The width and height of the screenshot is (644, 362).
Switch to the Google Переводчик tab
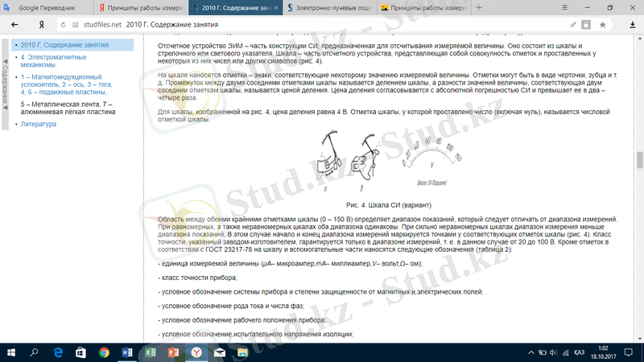[x=47, y=8]
